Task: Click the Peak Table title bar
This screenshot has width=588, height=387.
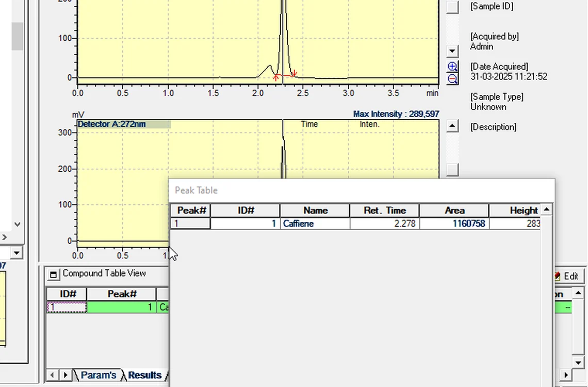Action: tap(362, 190)
